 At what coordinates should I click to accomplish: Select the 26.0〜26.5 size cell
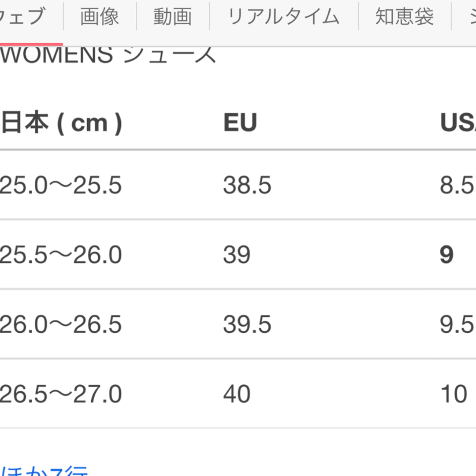pyautogui.click(x=61, y=324)
